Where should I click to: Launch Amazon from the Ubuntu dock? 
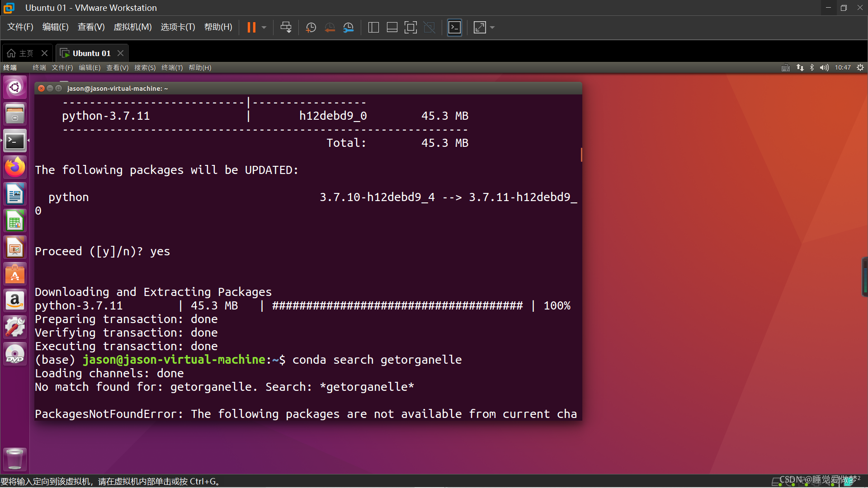15,300
